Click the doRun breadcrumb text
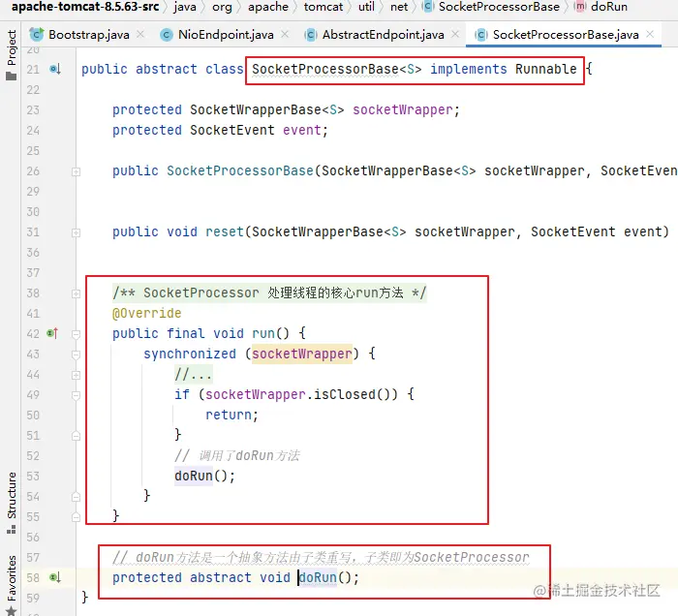 click(x=609, y=7)
